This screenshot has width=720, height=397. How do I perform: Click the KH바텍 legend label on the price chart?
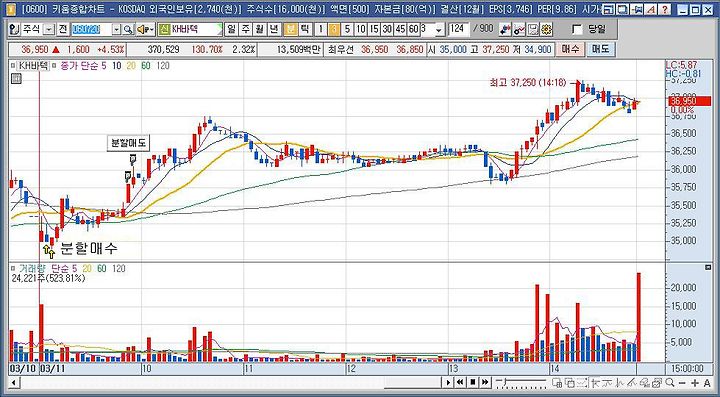(x=33, y=66)
